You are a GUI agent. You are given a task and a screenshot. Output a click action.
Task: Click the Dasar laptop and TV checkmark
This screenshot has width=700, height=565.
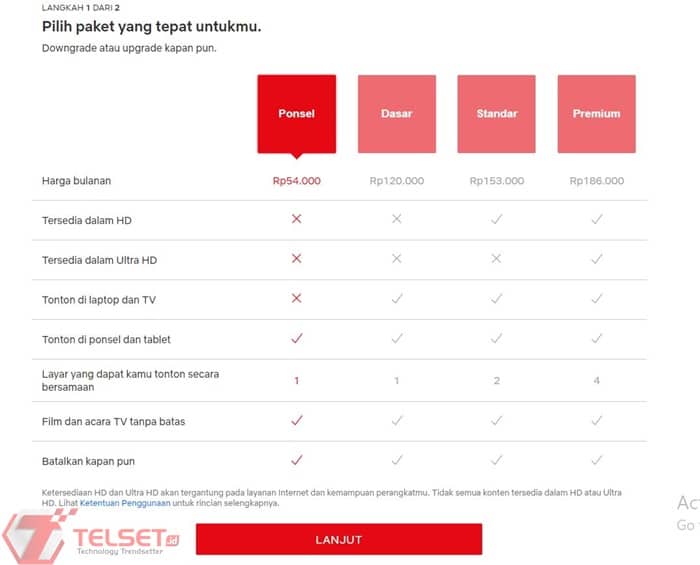pyautogui.click(x=396, y=299)
